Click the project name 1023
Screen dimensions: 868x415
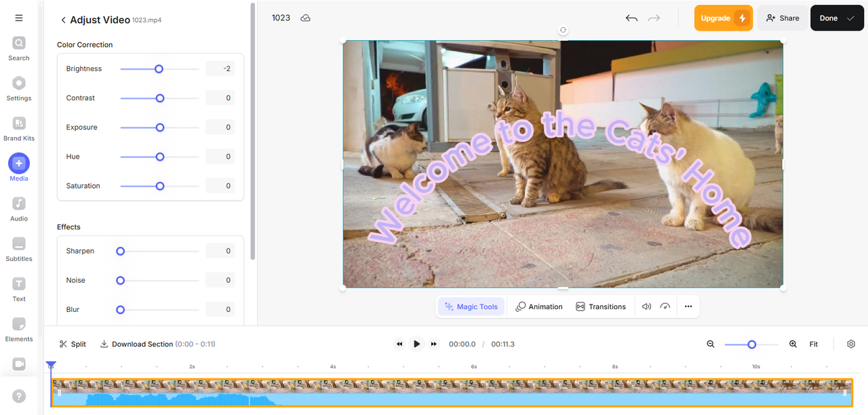281,18
